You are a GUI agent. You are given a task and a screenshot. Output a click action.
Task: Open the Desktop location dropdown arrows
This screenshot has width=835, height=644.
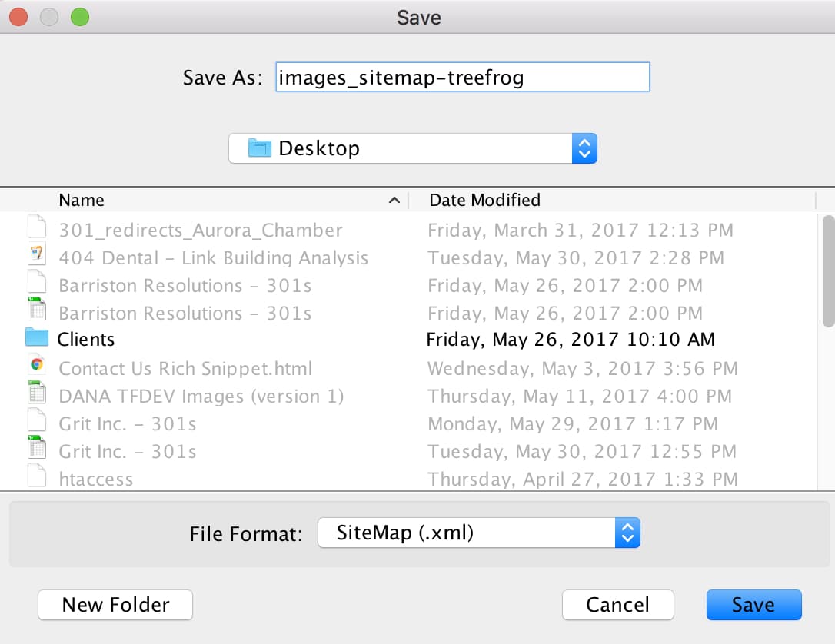click(x=584, y=148)
